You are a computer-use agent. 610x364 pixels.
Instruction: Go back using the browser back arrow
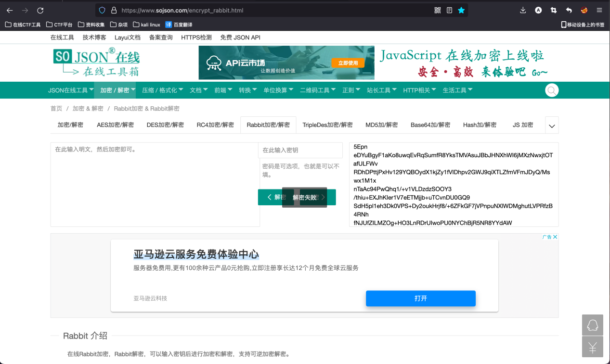(10, 10)
